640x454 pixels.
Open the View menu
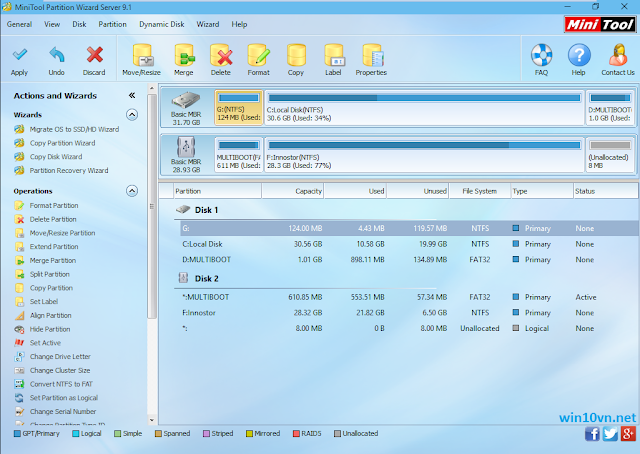(x=52, y=24)
